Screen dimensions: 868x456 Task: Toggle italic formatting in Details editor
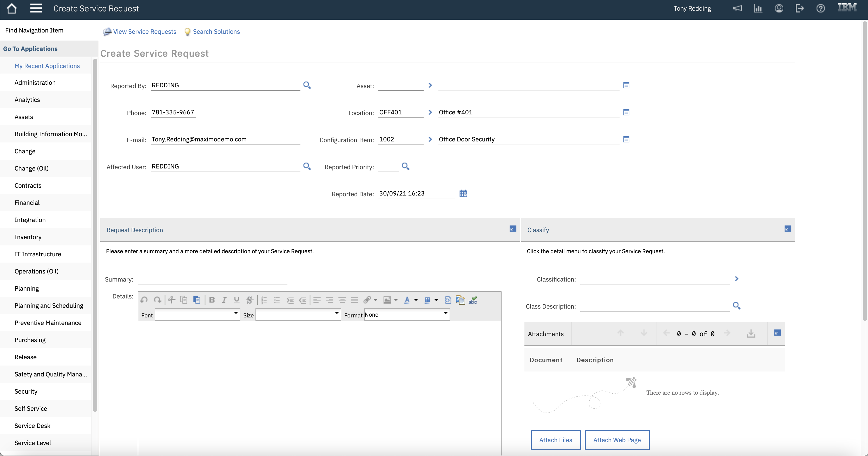[224, 300]
